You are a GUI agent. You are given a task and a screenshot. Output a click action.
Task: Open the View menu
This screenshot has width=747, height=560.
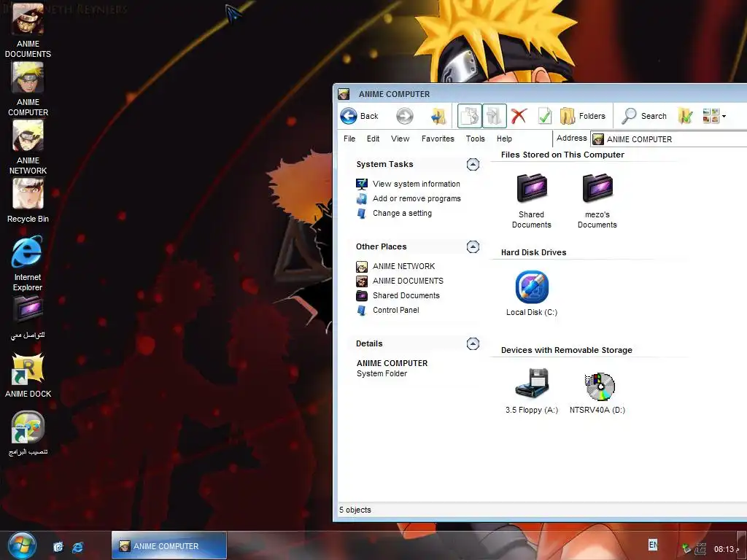tap(400, 139)
